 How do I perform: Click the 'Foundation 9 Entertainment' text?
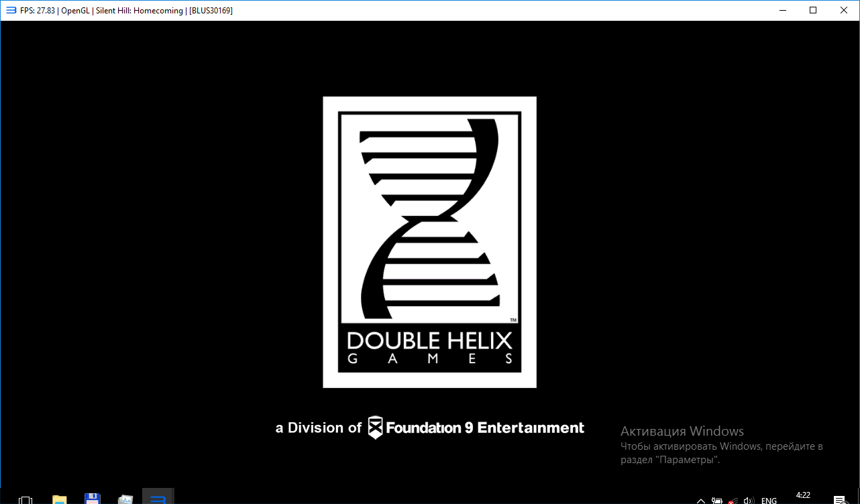pyautogui.click(x=485, y=428)
